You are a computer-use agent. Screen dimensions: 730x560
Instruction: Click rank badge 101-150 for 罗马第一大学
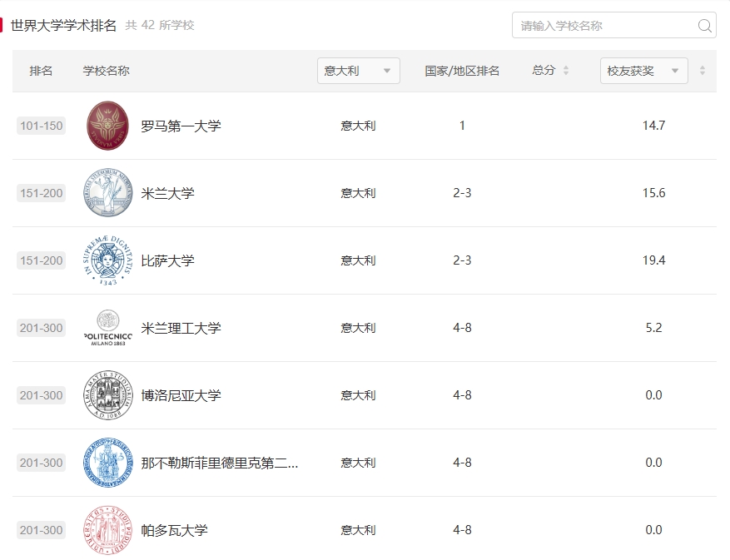41,126
